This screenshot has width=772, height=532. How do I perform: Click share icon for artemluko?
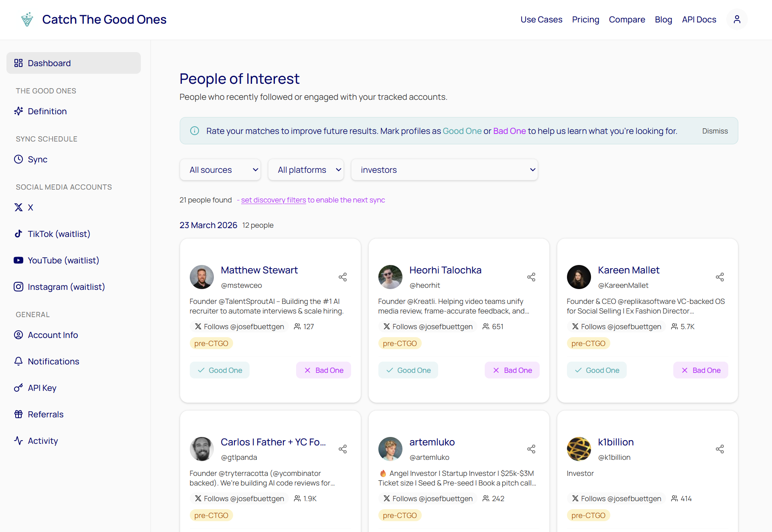pos(531,449)
